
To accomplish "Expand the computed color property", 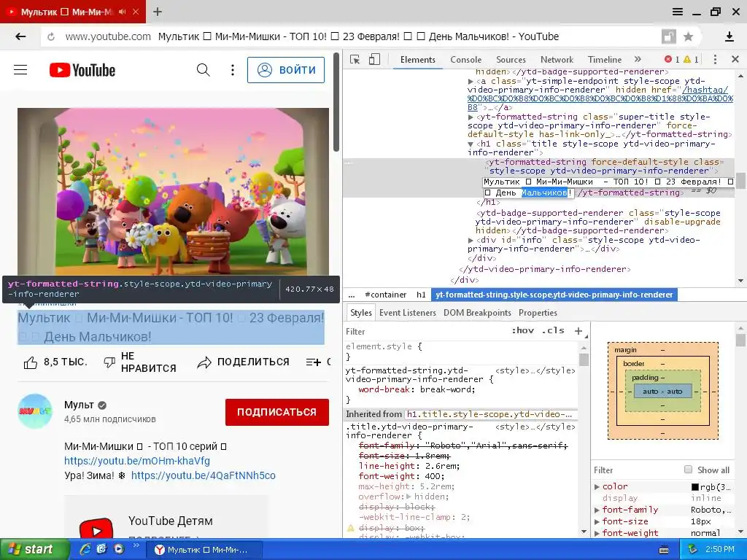I will point(597,486).
